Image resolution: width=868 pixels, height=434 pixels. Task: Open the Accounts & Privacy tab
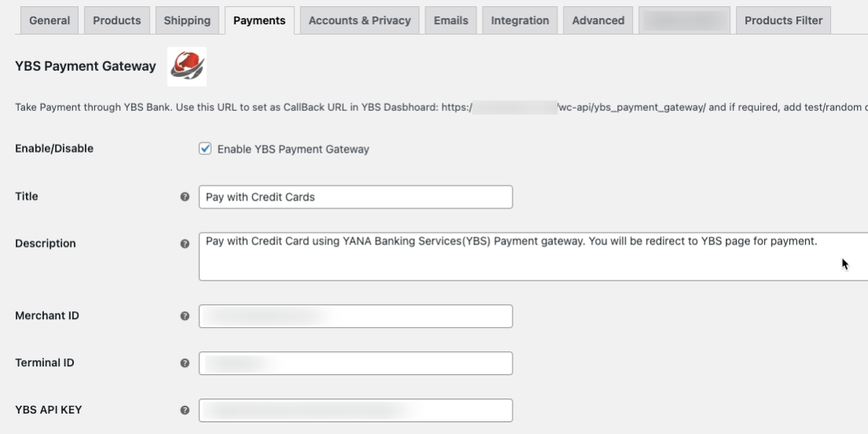click(359, 20)
